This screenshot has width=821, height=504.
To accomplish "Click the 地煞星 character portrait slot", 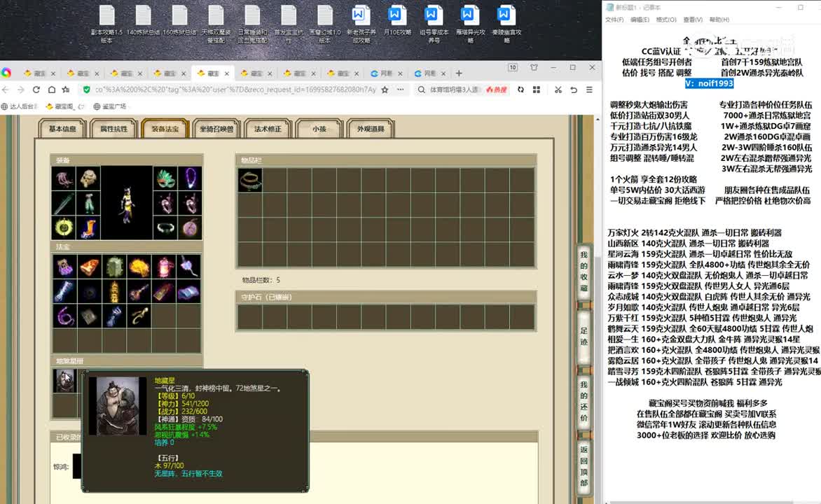I will click(65, 381).
